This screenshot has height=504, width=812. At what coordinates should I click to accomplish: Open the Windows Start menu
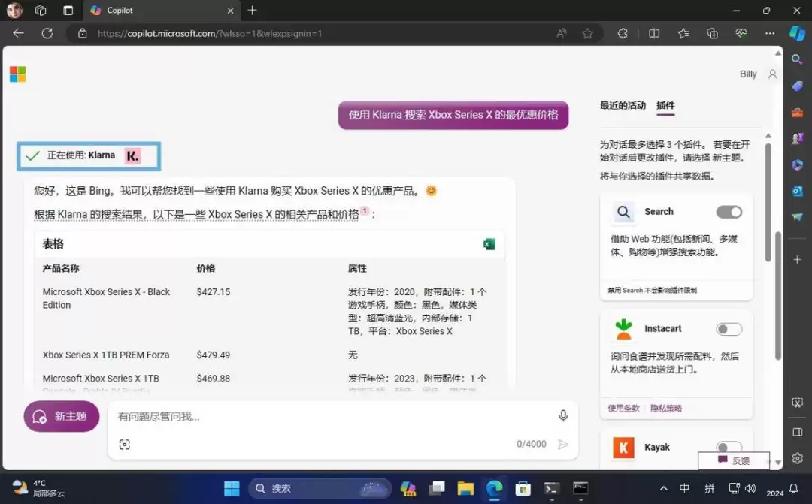(x=232, y=488)
